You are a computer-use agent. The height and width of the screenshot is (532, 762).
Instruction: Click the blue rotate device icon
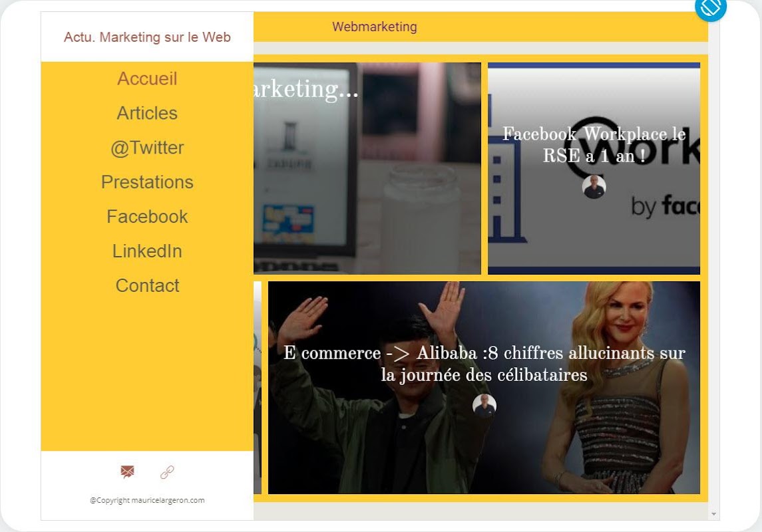pyautogui.click(x=711, y=7)
